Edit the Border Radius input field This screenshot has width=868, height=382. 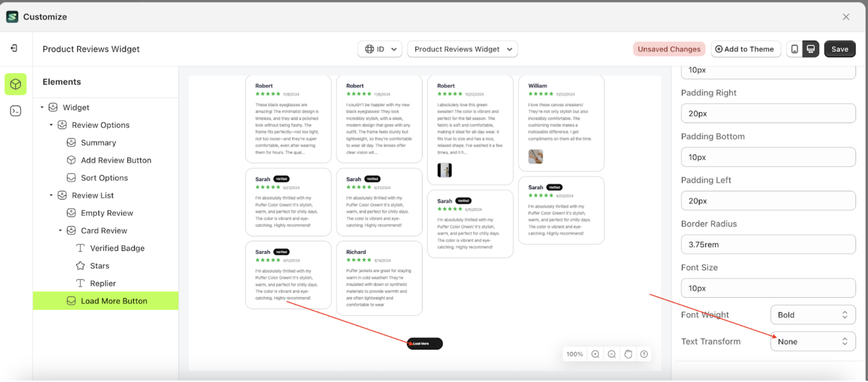click(x=768, y=244)
